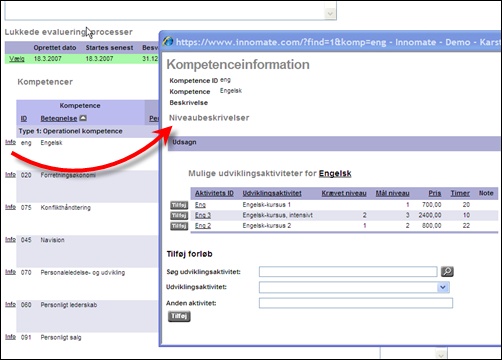The width and height of the screenshot is (502, 360).
Task: Open Info link for Engelsk competence
Action: (x=10, y=142)
